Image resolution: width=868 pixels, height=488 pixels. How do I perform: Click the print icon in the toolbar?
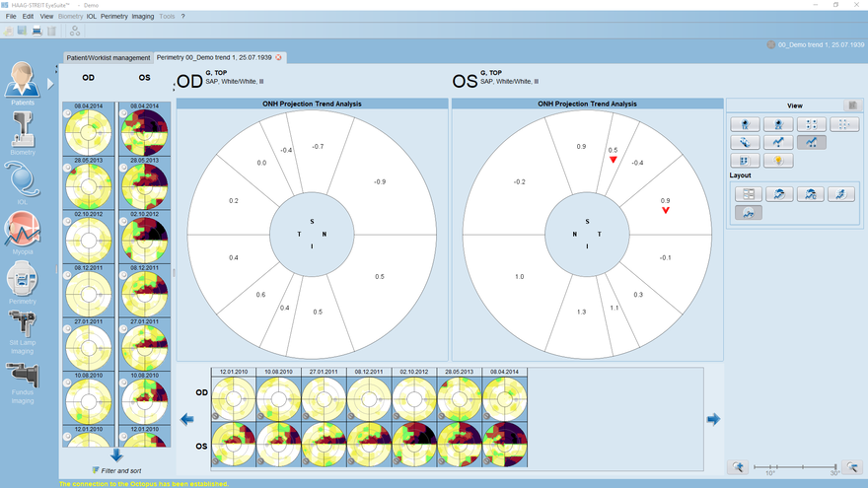pos(36,32)
